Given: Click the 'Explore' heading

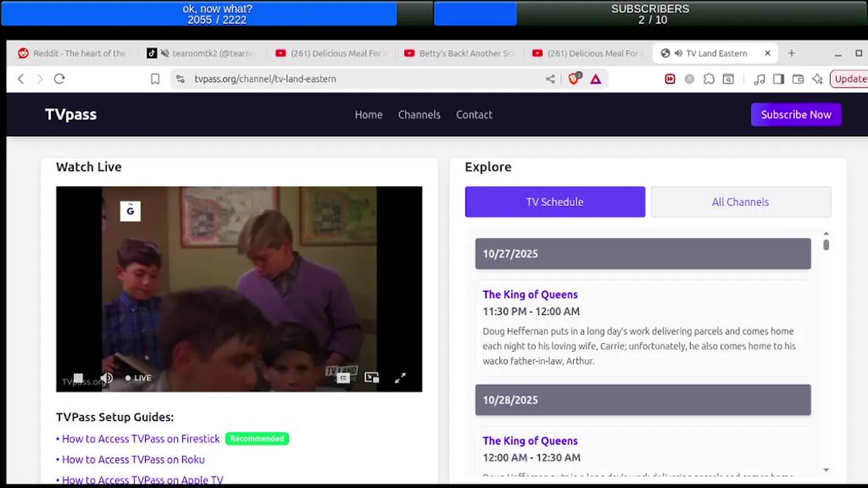Looking at the screenshot, I should (x=488, y=167).
